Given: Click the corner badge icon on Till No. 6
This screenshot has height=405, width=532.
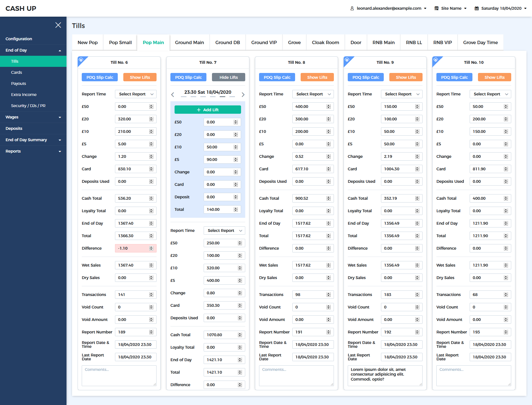Looking at the screenshot, I should 81,60.
